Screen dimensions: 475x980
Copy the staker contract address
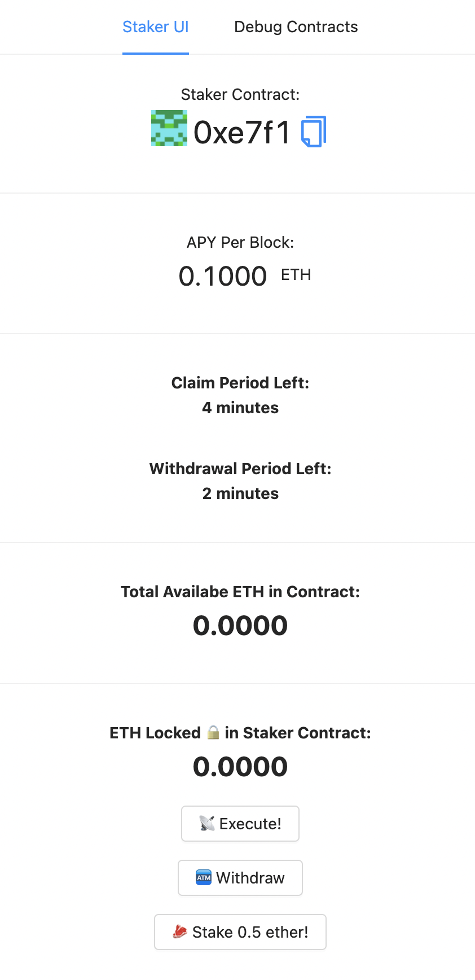tap(314, 132)
